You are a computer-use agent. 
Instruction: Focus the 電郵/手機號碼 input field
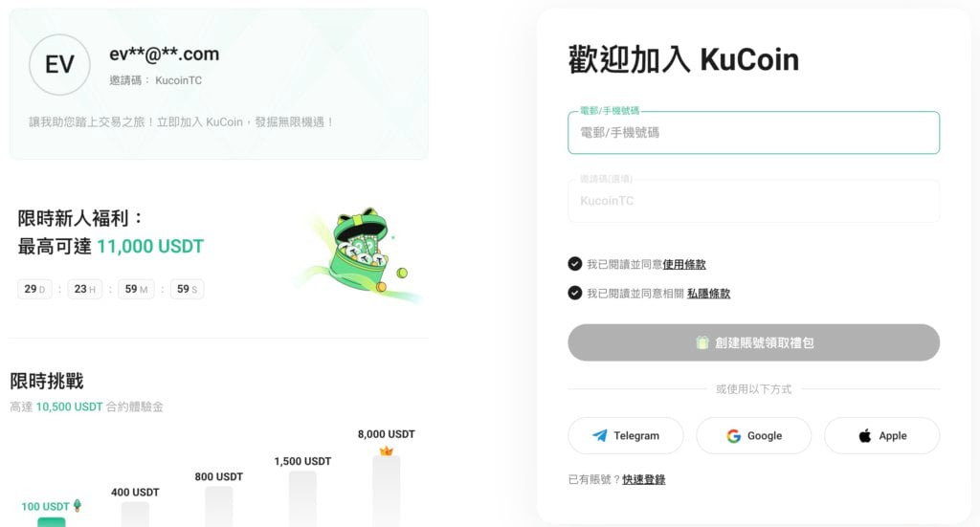754,132
